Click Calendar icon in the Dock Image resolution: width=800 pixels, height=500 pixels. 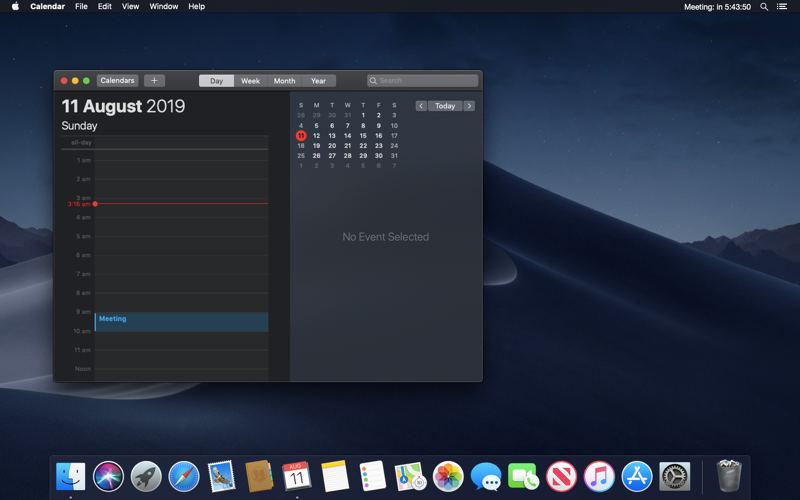click(297, 476)
